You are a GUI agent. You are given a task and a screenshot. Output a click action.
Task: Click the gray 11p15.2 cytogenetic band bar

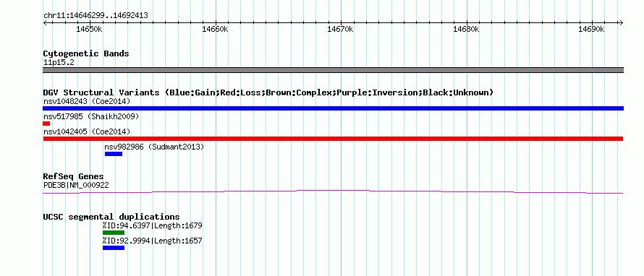coord(333,70)
